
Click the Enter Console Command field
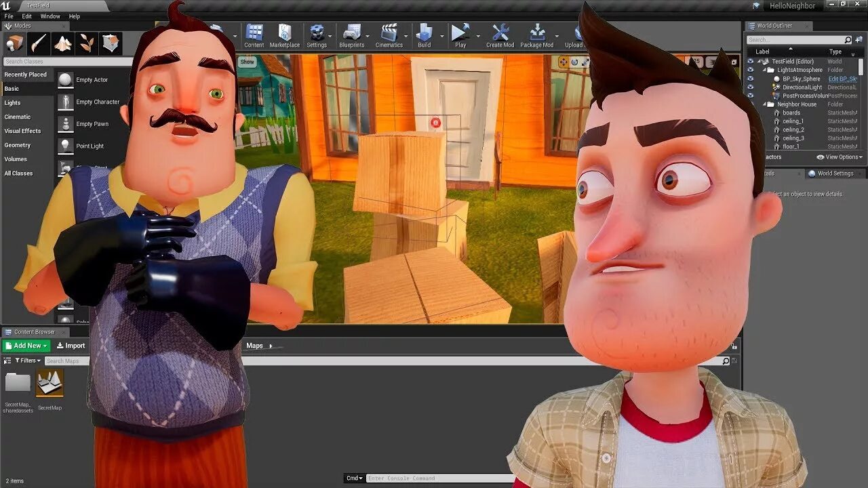pyautogui.click(x=441, y=479)
